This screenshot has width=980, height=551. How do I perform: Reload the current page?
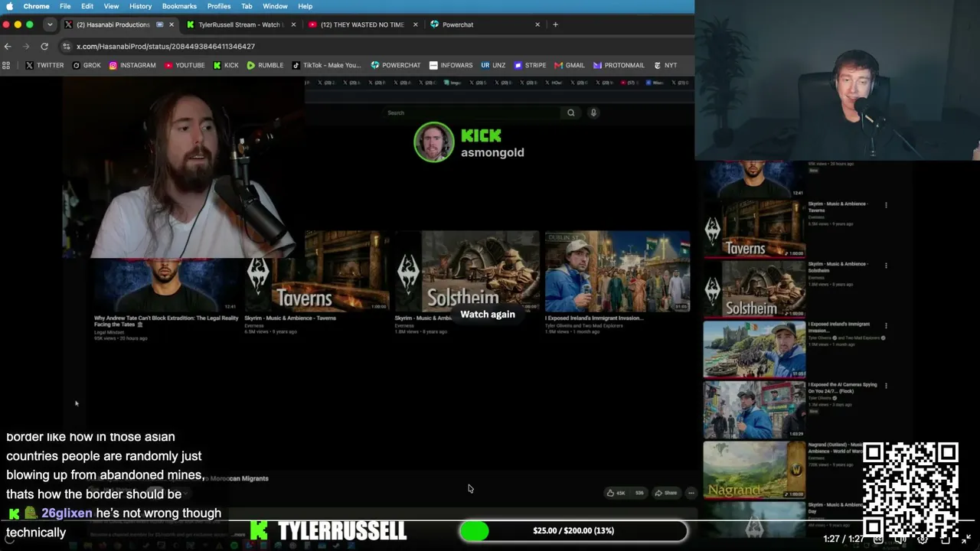point(44,46)
